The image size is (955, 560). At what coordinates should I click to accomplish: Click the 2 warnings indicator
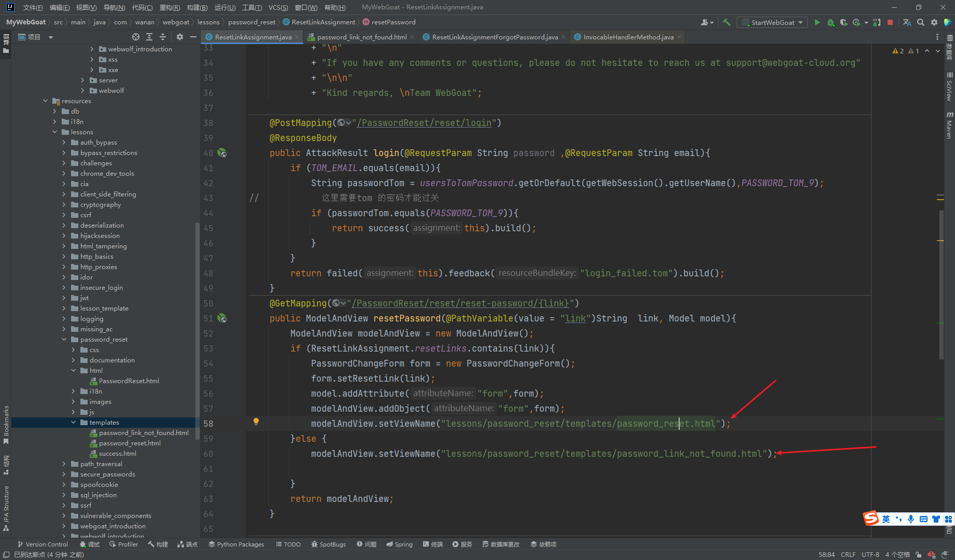click(898, 51)
